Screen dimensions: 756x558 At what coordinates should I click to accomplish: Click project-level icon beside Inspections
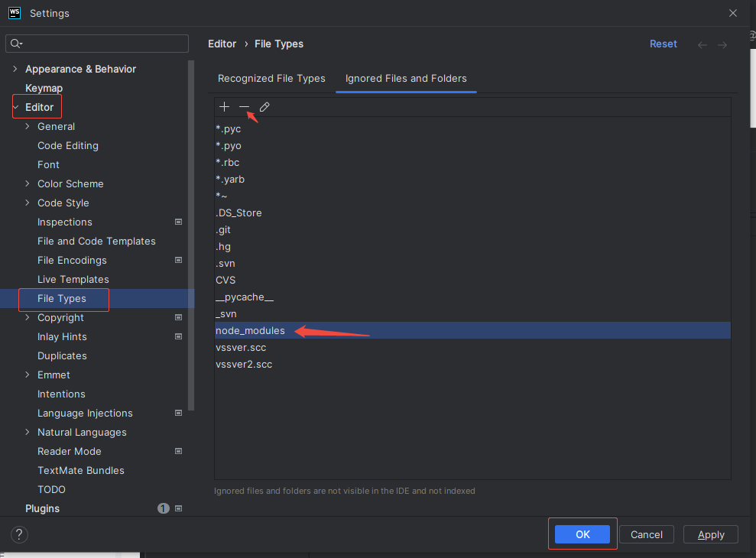(178, 222)
